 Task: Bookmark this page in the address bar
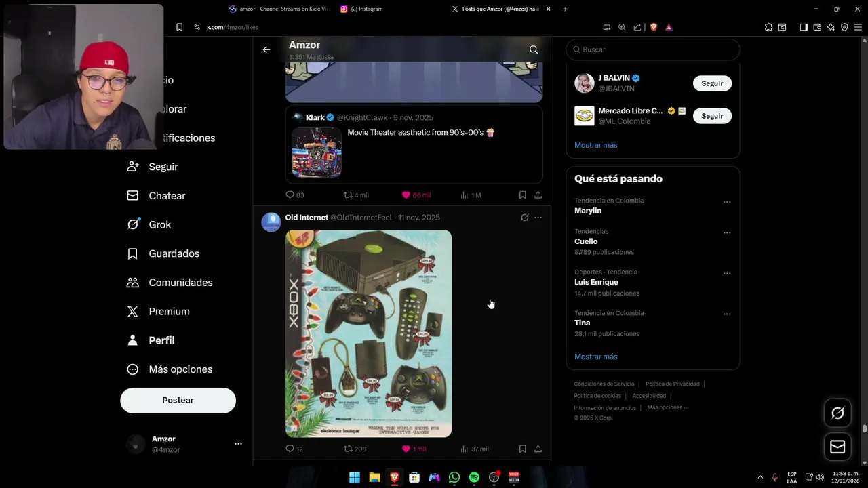click(x=179, y=27)
